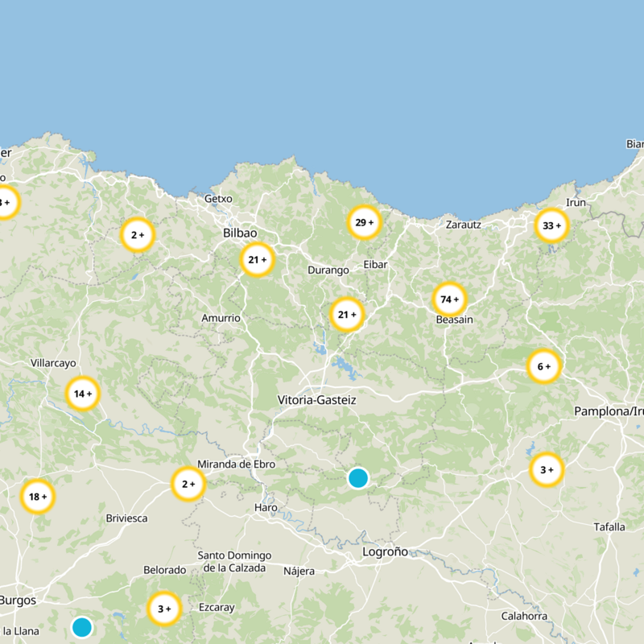644x644 pixels.
Task: Click the Villarcayo town label
Action: pos(53,363)
